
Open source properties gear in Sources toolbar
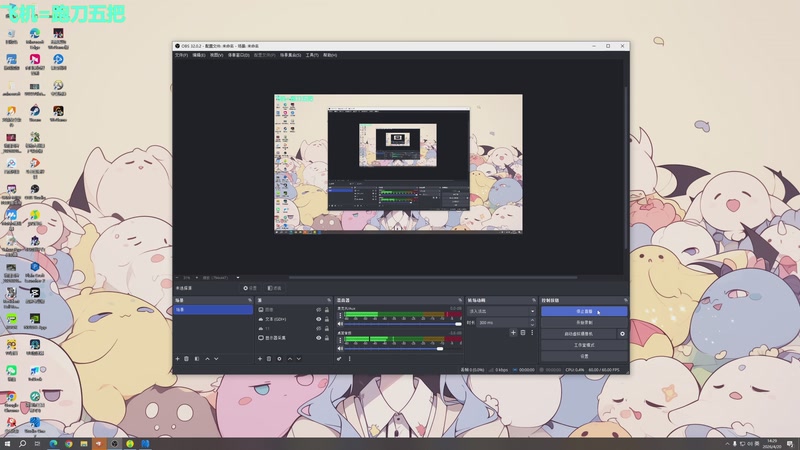click(x=279, y=359)
